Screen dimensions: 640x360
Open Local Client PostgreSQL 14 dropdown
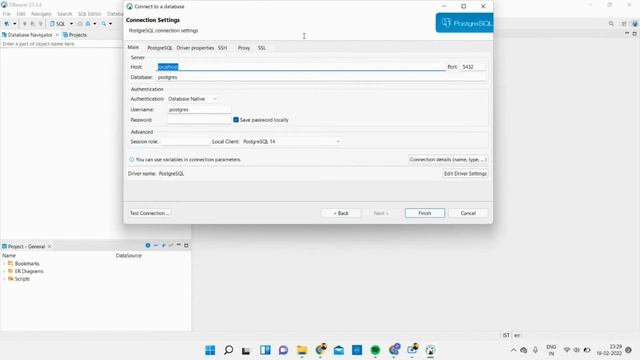[291, 142]
